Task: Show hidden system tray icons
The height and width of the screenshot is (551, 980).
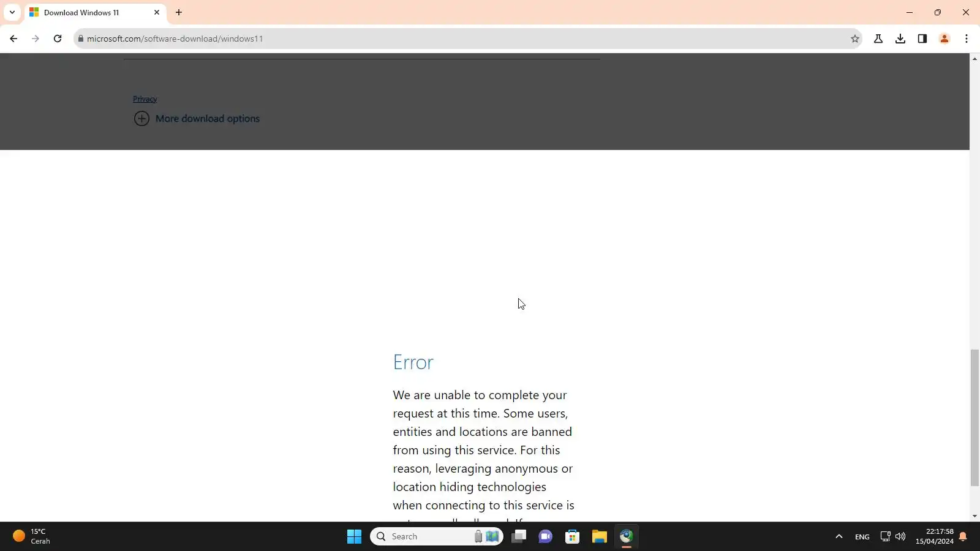Action: [839, 537]
